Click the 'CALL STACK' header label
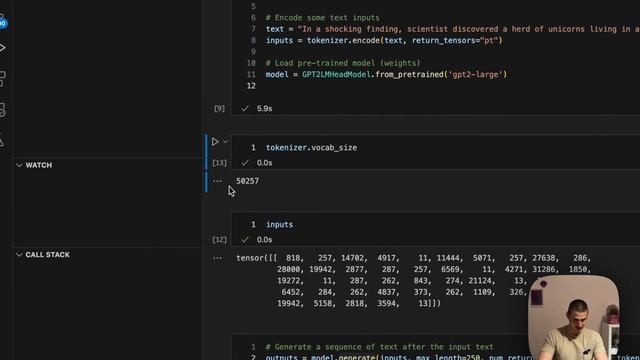This screenshot has height=360, width=640. (x=47, y=255)
